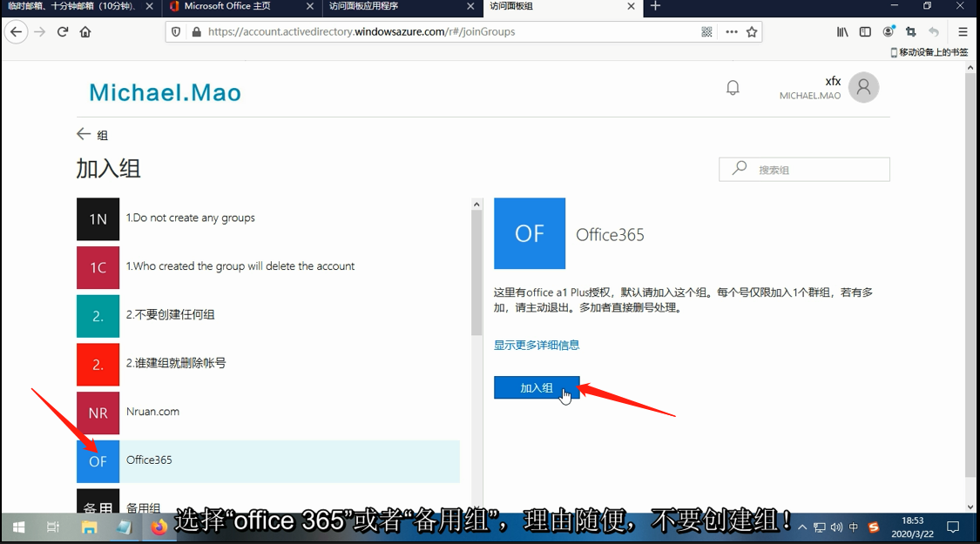Click the screenshot crop toolbar icon
The height and width of the screenshot is (544, 980).
coord(910,32)
